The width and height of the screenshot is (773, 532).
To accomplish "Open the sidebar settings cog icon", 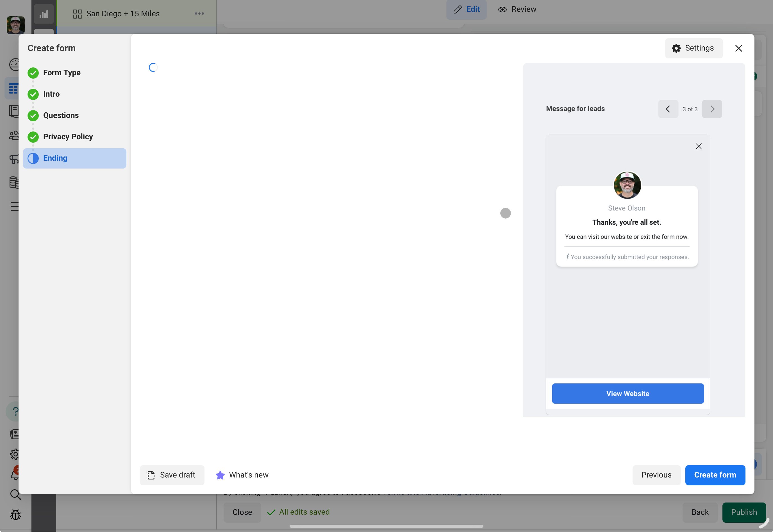I will [14, 454].
